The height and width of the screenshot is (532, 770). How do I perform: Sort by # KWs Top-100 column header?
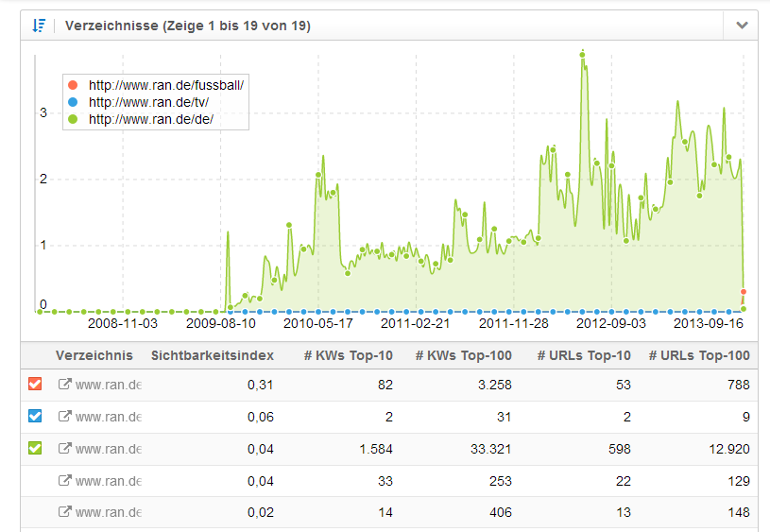click(463, 355)
